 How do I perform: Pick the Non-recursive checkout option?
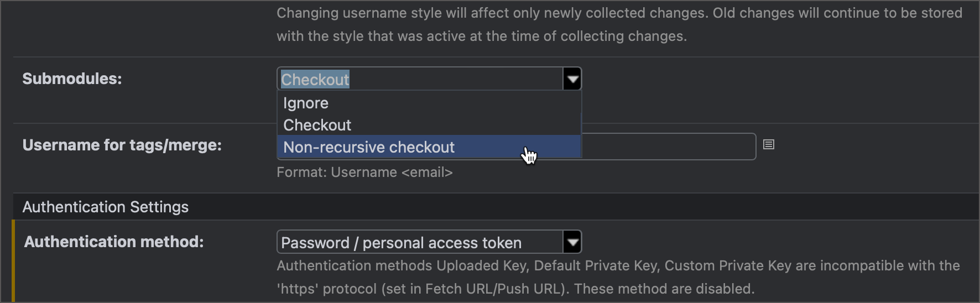[369, 148]
